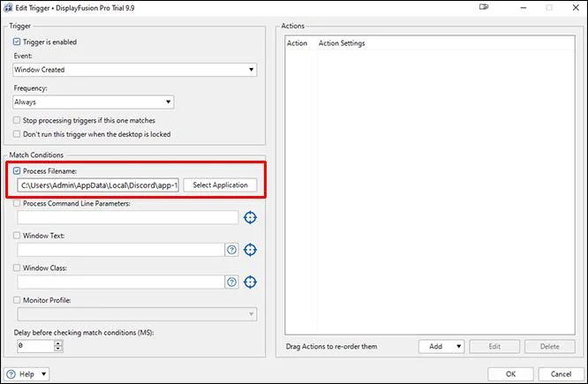Open help icon beside Window Class field
The height and width of the screenshot is (384, 588).
coord(231,282)
